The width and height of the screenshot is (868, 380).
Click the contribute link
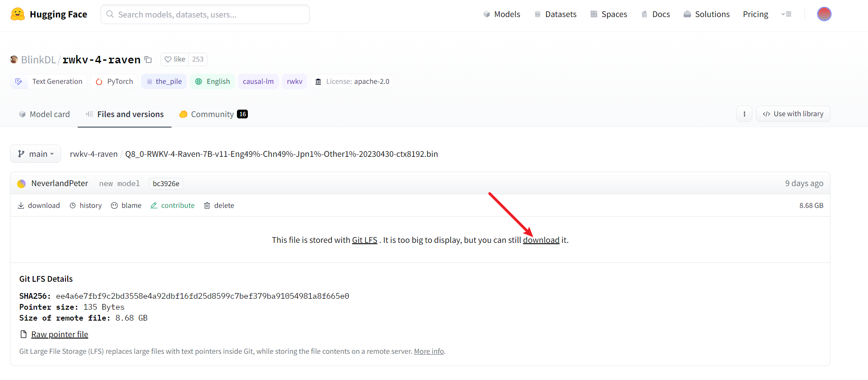click(x=172, y=205)
